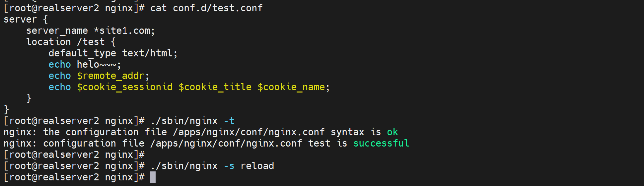Click the green ok status word
Image resolution: width=644 pixels, height=186 pixels.
pos(393,132)
